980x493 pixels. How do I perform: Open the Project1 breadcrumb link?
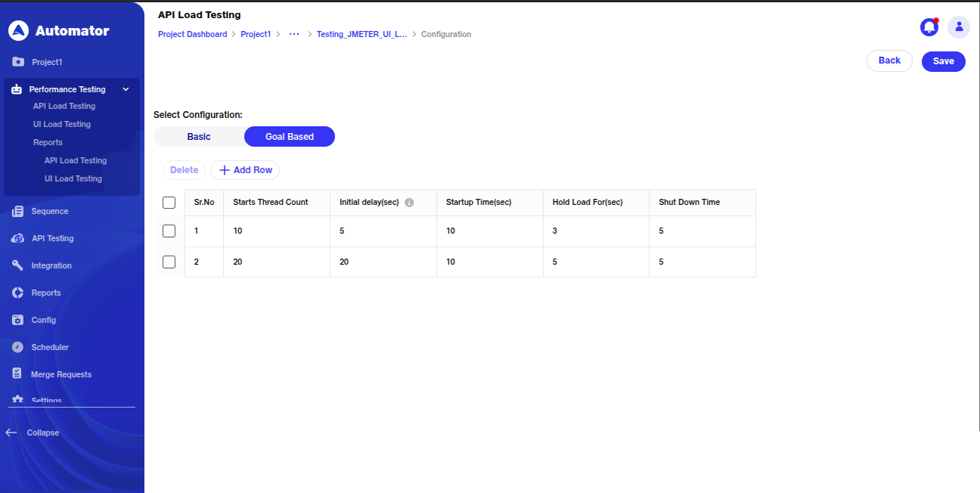coord(256,34)
